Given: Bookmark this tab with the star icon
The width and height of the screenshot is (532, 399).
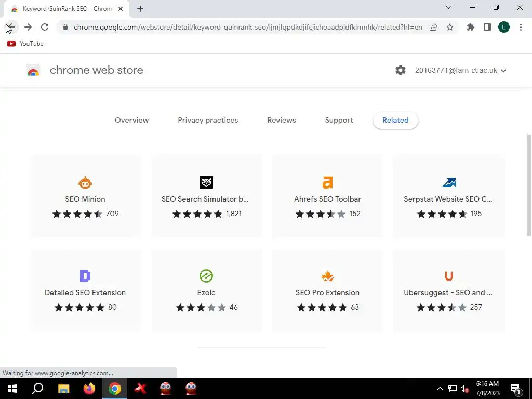Looking at the screenshot, I should click(450, 27).
